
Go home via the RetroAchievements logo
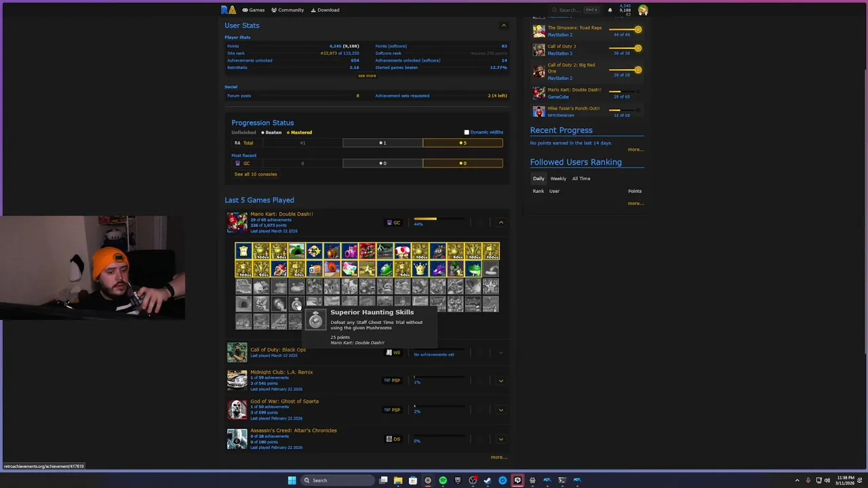point(229,9)
